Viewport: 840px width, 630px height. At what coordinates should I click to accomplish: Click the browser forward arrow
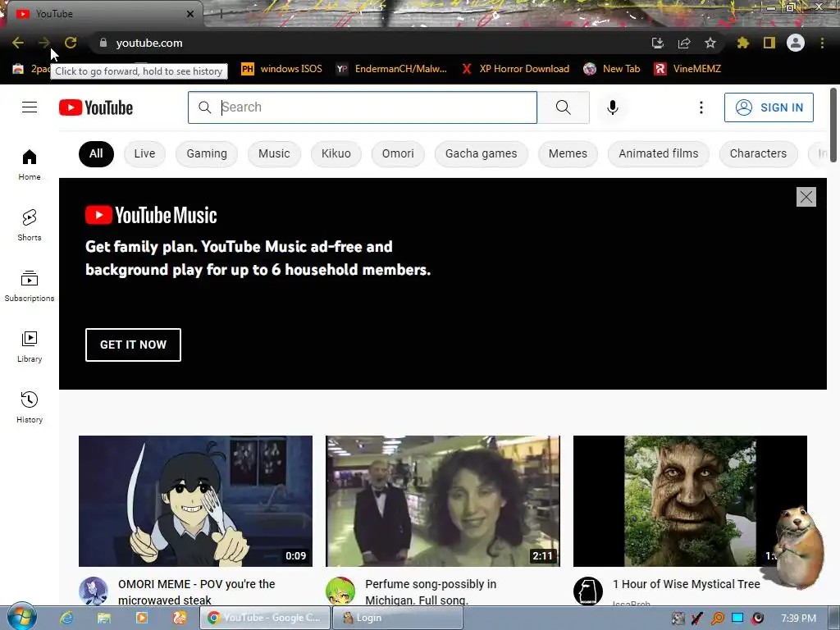(44, 43)
